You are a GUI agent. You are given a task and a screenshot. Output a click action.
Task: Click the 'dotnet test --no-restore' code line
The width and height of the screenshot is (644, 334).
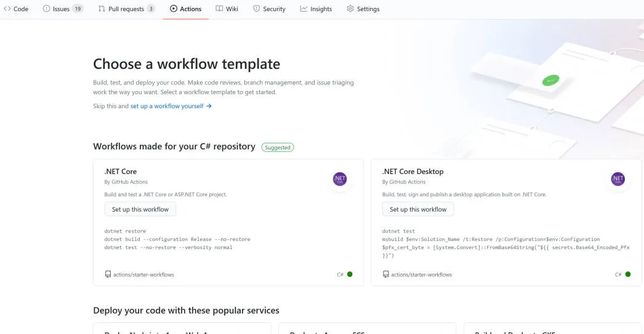coord(169,247)
